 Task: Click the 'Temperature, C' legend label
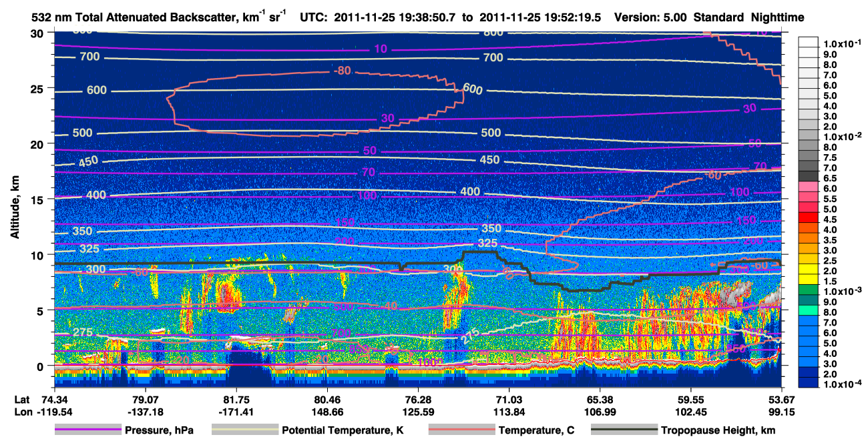point(536,430)
